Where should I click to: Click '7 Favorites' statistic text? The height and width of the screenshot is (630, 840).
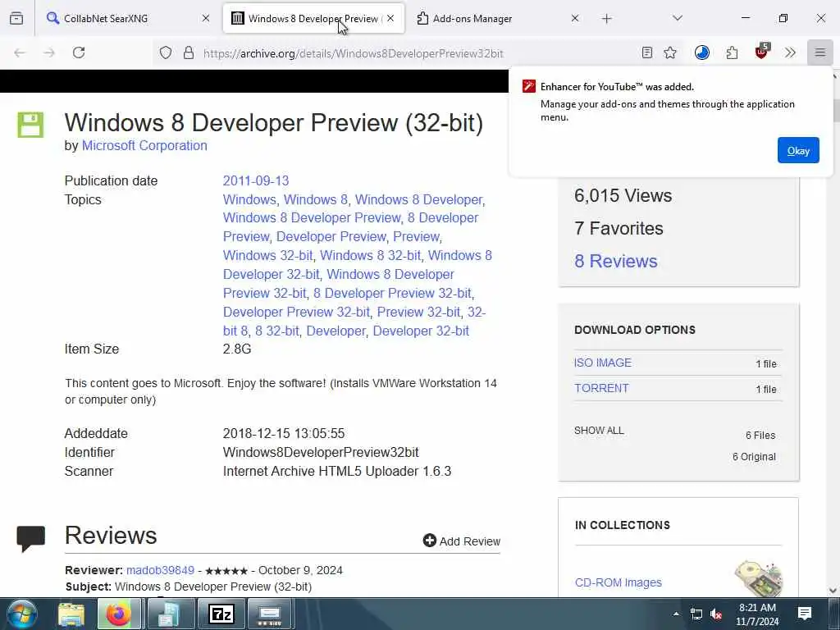tap(619, 228)
